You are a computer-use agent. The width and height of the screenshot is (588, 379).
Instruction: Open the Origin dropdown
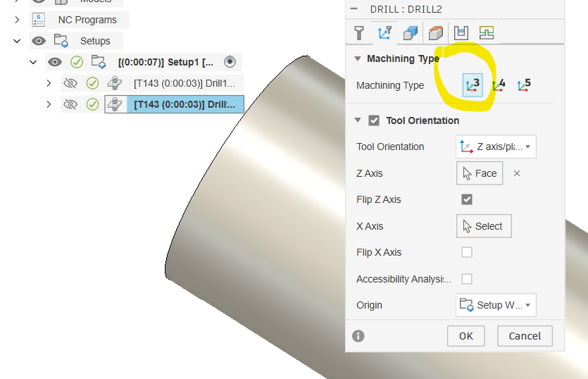click(x=496, y=305)
